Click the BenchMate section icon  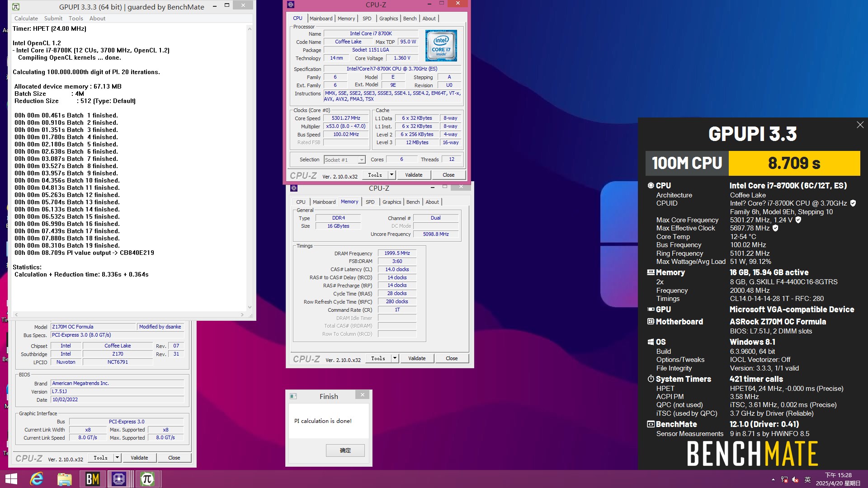coord(651,424)
